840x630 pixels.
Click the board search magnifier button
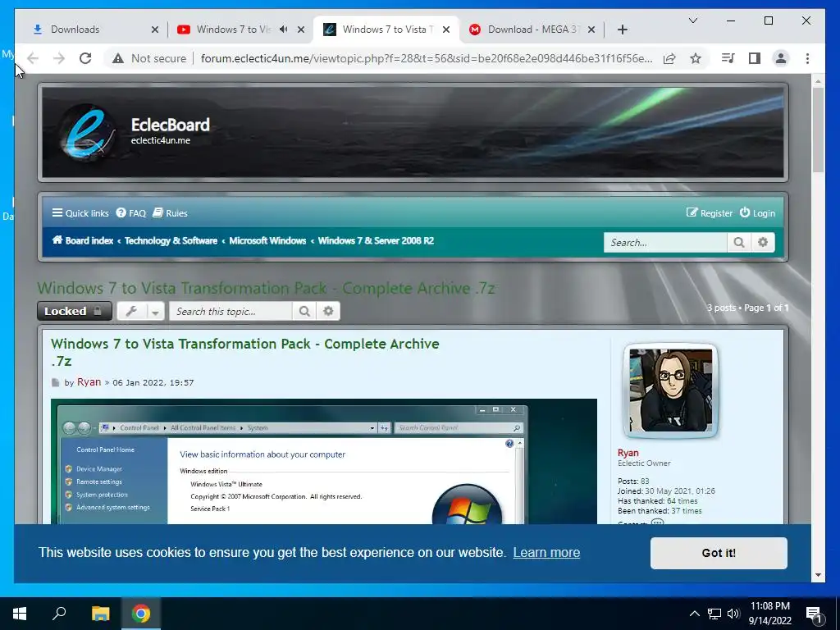pyautogui.click(x=739, y=242)
